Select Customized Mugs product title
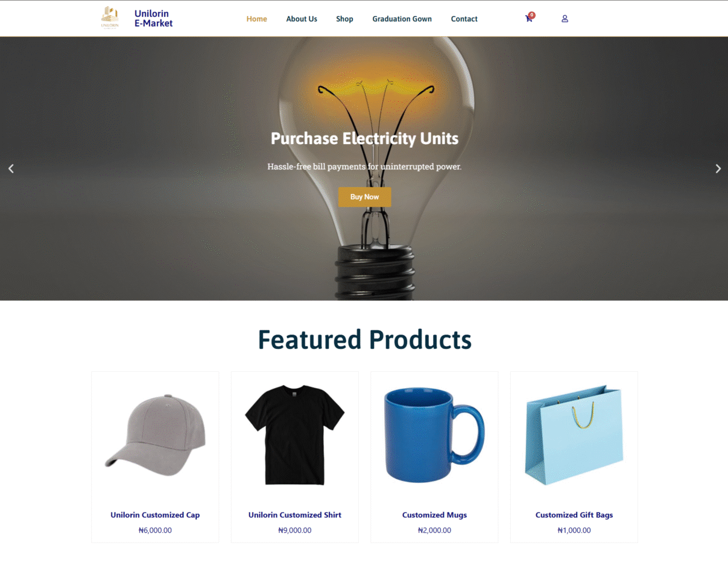Image resolution: width=728 pixels, height=563 pixels. tap(434, 515)
